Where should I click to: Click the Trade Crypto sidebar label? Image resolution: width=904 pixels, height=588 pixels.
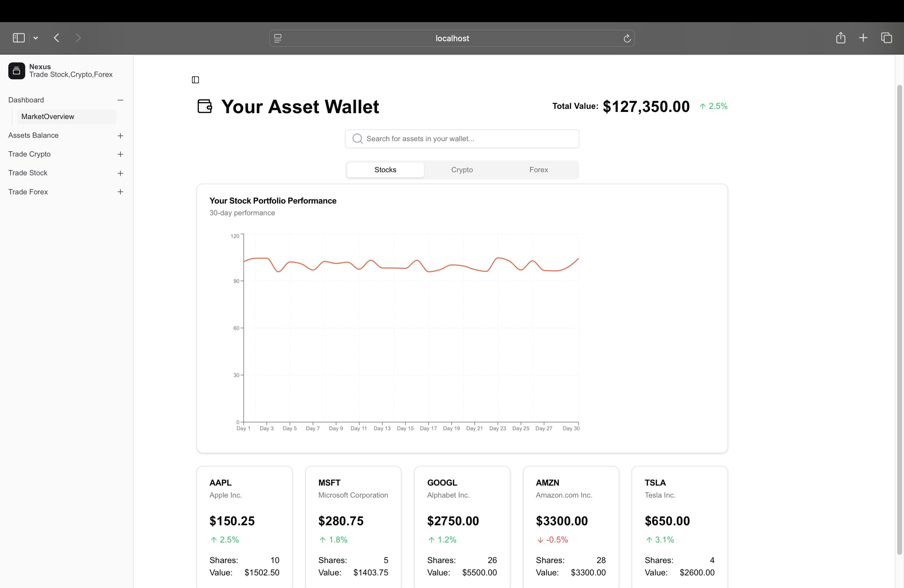[29, 154]
